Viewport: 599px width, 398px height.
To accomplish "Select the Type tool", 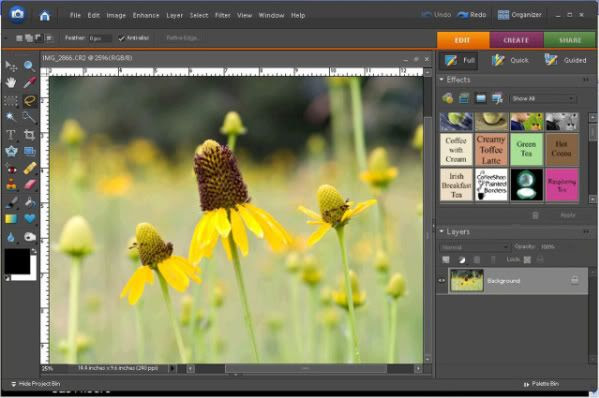I will 11,134.
